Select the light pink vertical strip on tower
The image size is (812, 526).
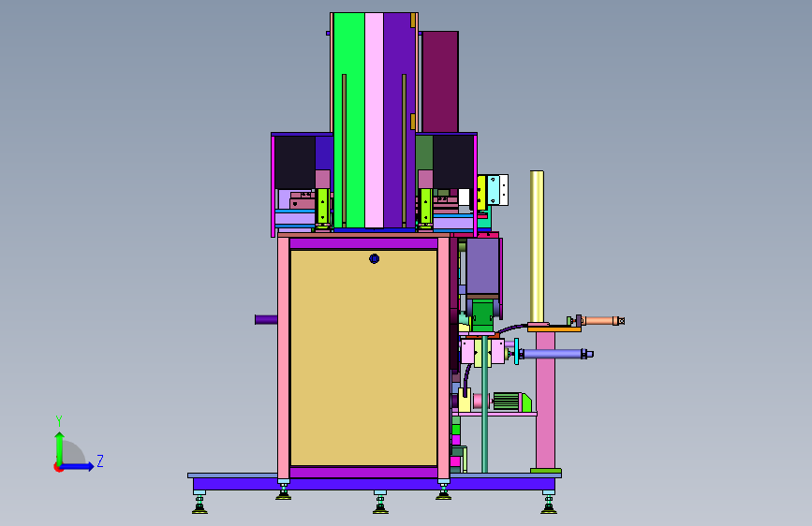click(374, 120)
